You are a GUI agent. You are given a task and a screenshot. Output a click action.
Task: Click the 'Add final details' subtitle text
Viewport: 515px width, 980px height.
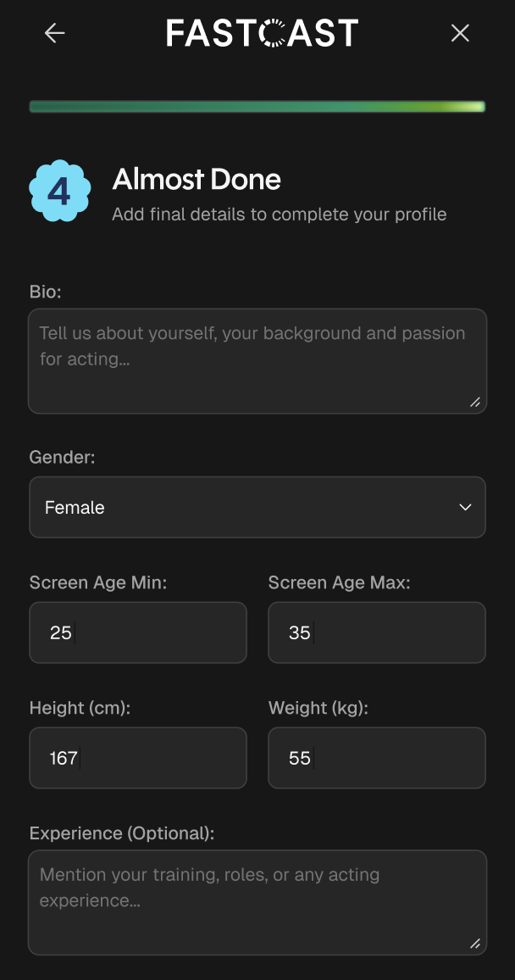click(x=279, y=214)
